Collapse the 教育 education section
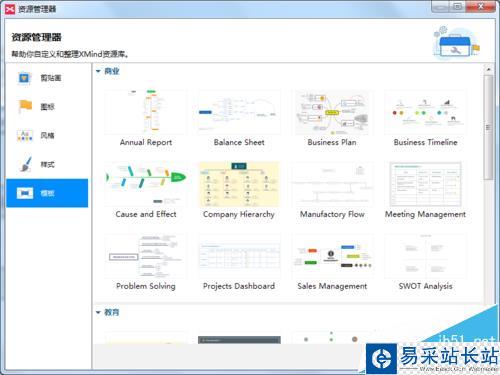 click(x=98, y=312)
